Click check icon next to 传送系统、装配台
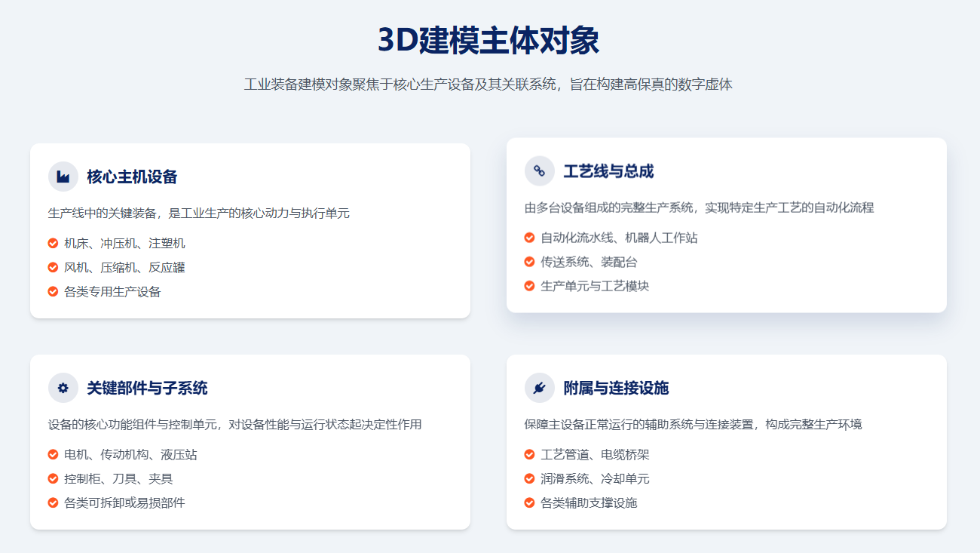This screenshot has width=980, height=553. (x=530, y=261)
